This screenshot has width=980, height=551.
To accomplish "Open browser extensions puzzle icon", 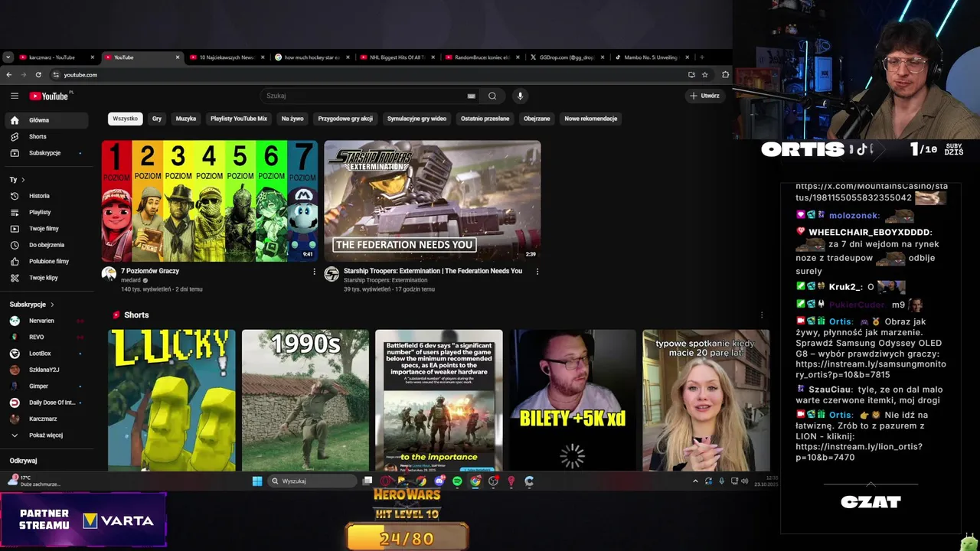I will coord(726,74).
